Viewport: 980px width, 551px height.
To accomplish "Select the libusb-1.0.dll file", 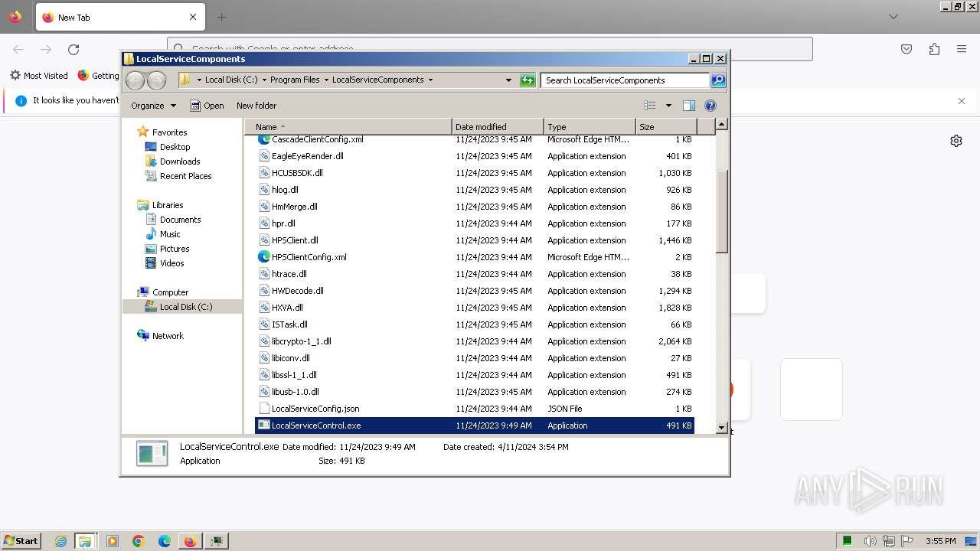I will click(295, 392).
